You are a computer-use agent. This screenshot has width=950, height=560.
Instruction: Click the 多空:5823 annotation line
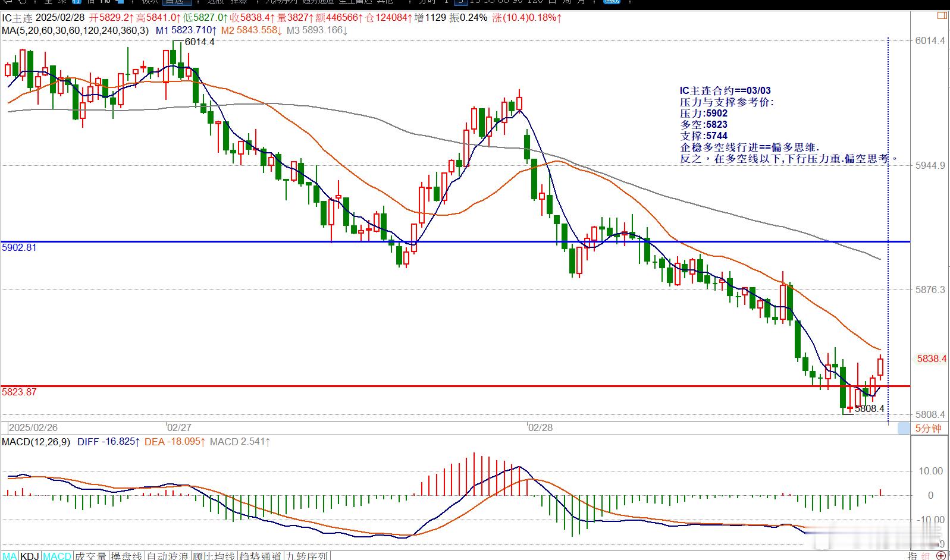pos(704,124)
